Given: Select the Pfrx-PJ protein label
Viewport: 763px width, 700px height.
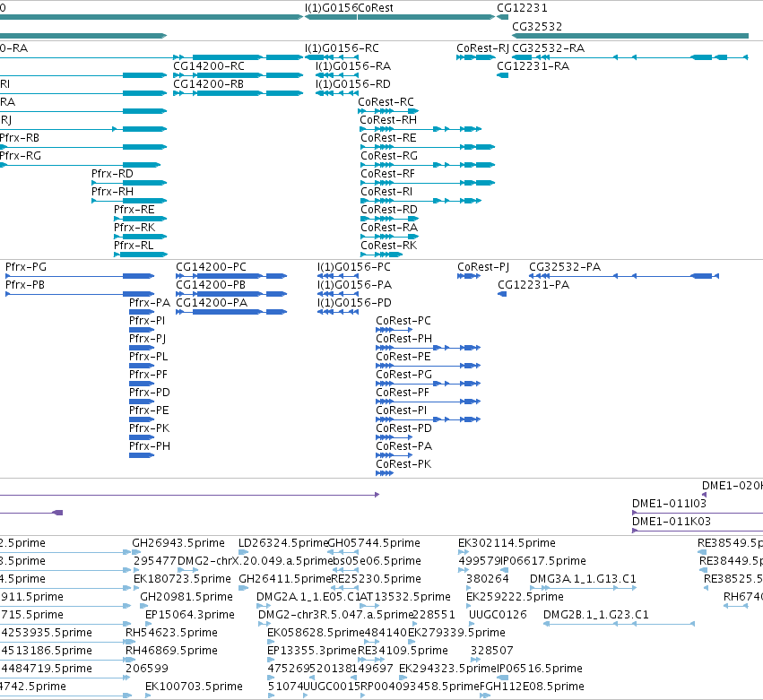Looking at the screenshot, I should point(147,339).
